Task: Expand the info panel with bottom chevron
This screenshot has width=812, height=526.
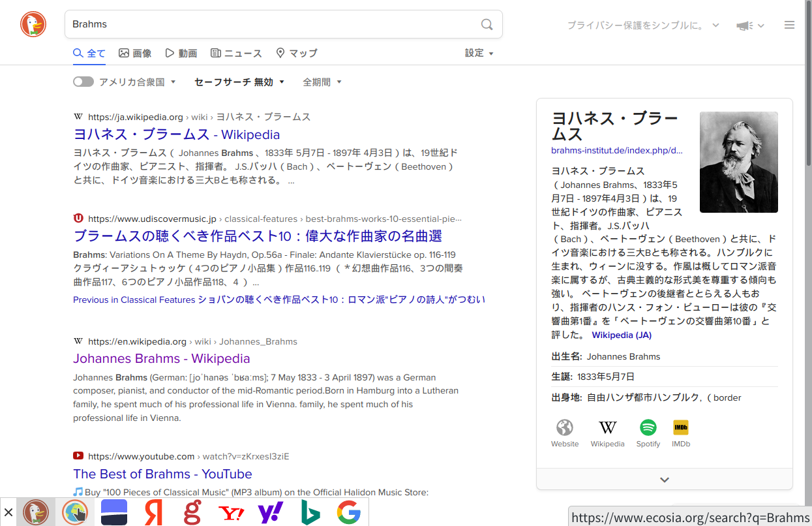Action: pyautogui.click(x=665, y=480)
